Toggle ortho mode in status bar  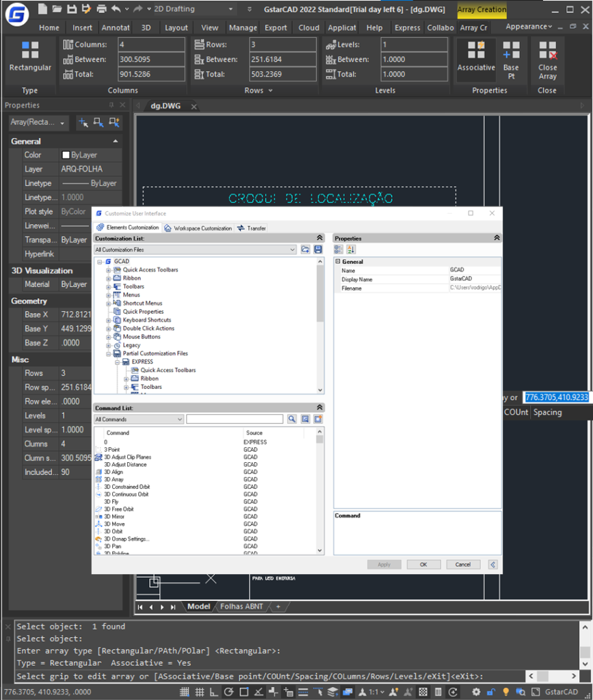click(x=214, y=692)
